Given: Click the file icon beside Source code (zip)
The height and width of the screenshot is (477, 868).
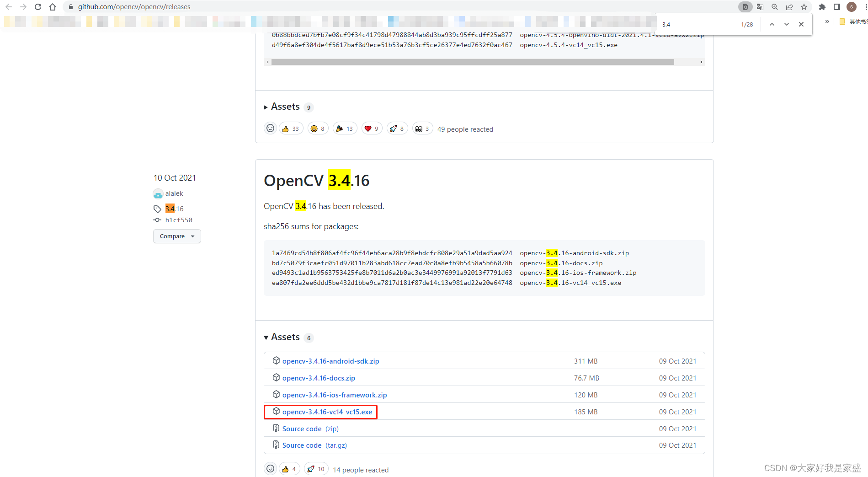Looking at the screenshot, I should (x=276, y=428).
